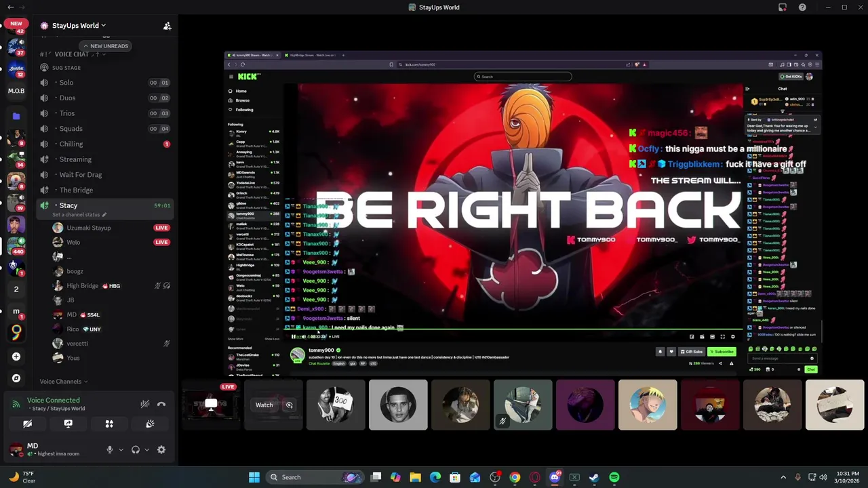Join the Duos voice channel
The width and height of the screenshot is (868, 488).
tap(104, 98)
